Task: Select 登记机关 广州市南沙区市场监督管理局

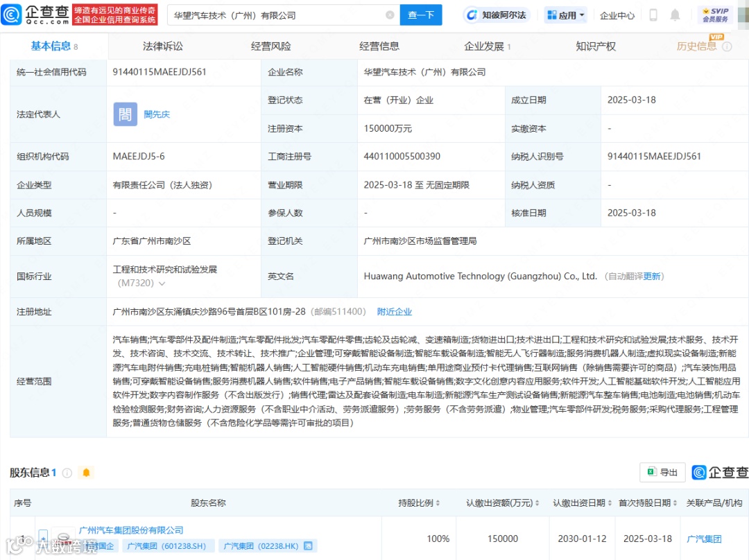Action: point(420,241)
